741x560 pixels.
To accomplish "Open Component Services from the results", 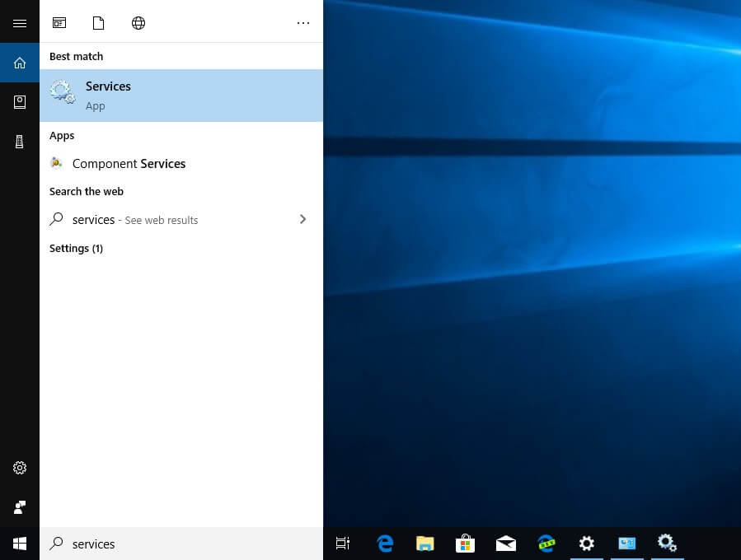I will pos(129,163).
